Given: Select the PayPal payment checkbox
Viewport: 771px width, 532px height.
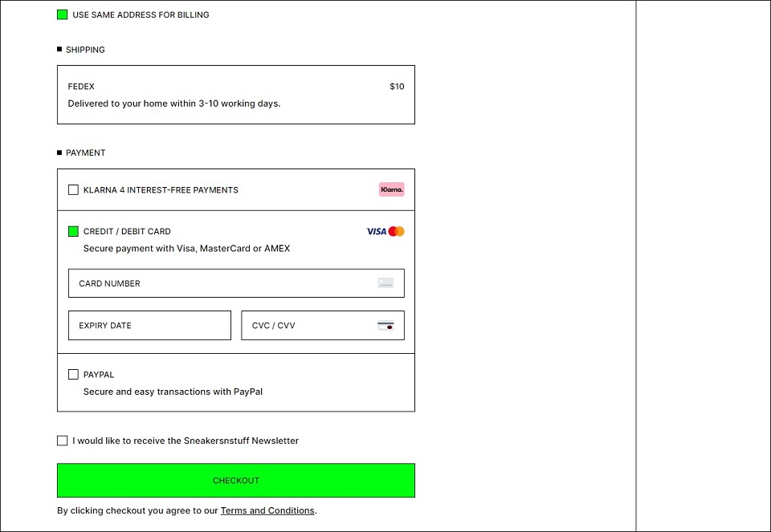Looking at the screenshot, I should (73, 374).
